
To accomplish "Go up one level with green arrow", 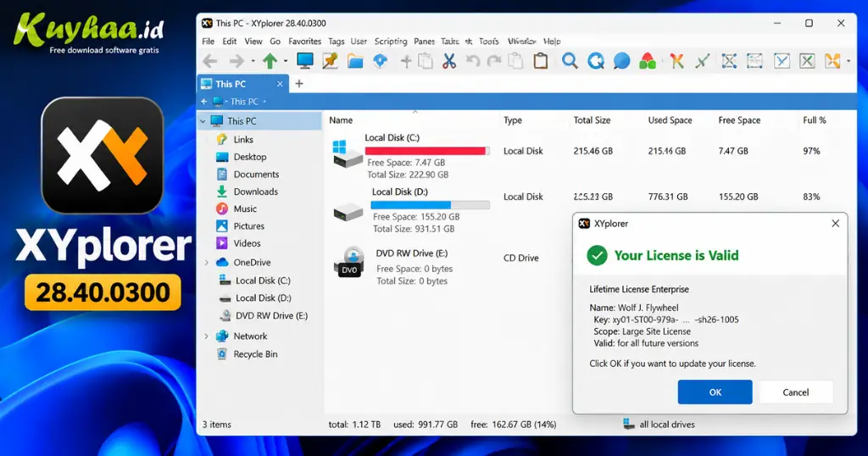I will 270,61.
